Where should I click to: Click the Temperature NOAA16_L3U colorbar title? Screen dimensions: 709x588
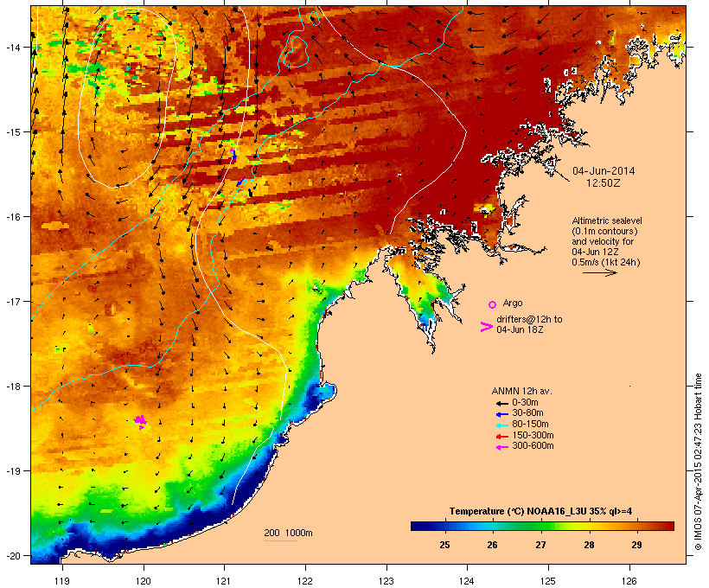540,511
